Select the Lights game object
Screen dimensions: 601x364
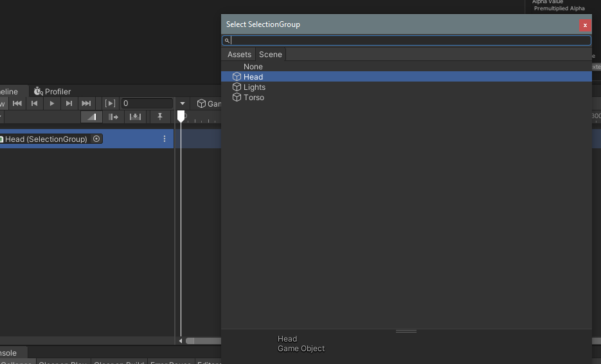[254, 87]
